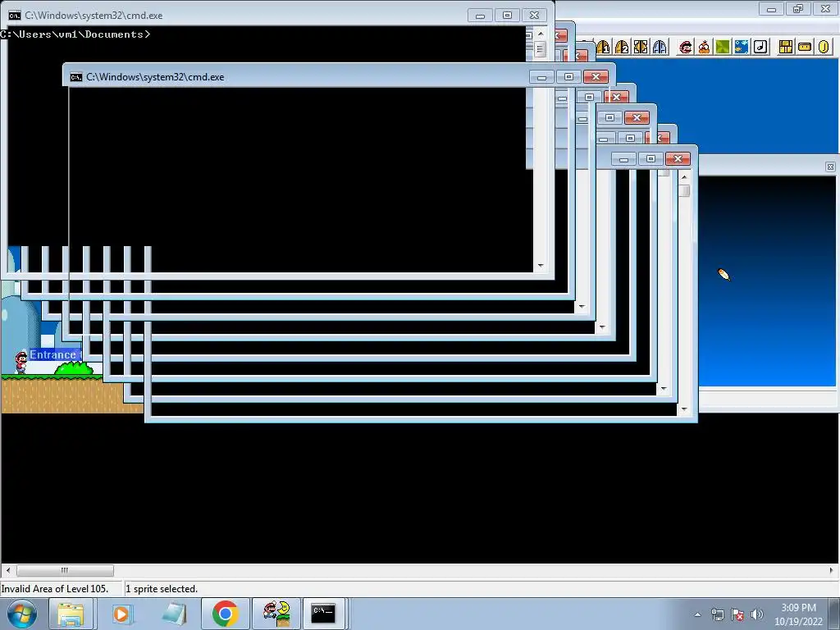Minimize the topmost-left cmd.exe window
This screenshot has width=840, height=630.
click(480, 16)
